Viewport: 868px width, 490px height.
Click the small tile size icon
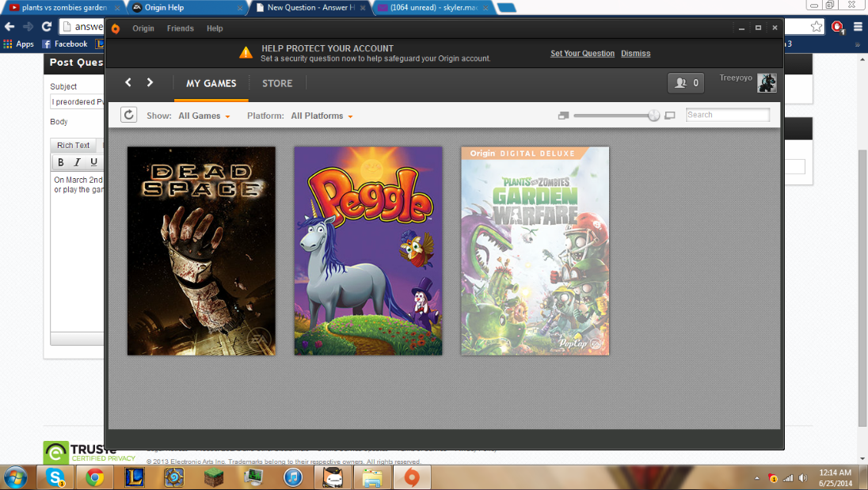tap(564, 116)
